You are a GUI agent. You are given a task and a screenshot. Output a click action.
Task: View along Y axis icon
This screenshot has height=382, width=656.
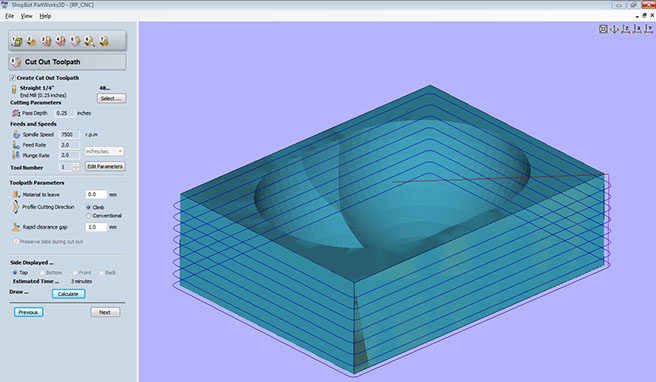pyautogui.click(x=648, y=29)
